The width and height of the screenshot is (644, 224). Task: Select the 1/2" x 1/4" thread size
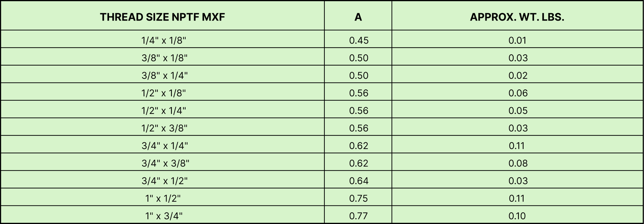tap(163, 110)
